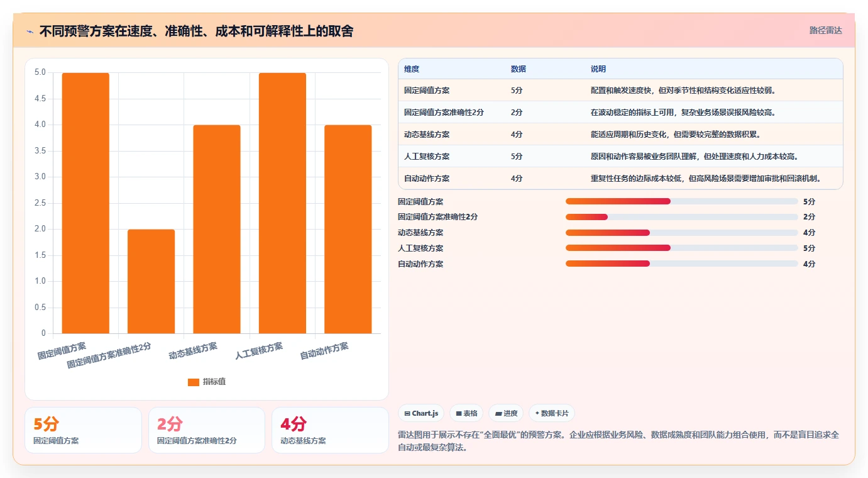
Task: Click the chart bar for 固定阈值方案准确性2分
Action: click(x=151, y=281)
